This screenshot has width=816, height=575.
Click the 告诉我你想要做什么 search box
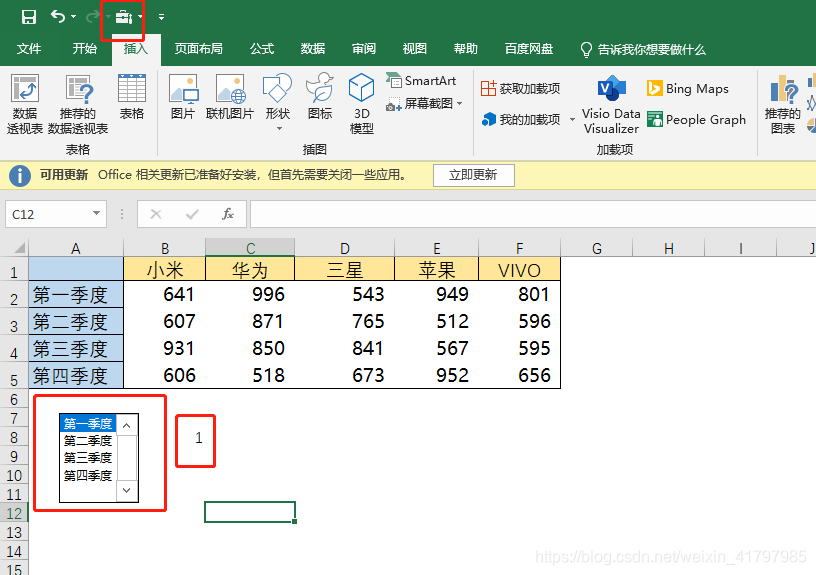tap(643, 49)
